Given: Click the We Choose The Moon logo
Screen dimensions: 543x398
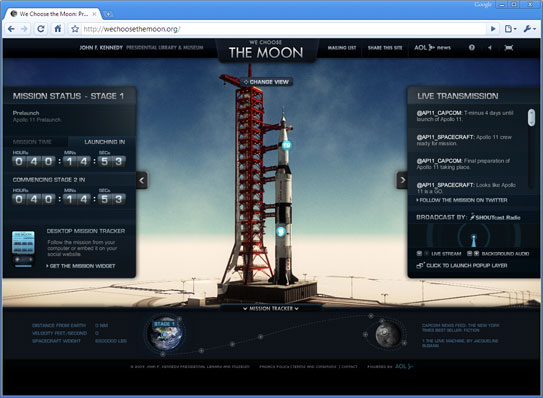Looking at the screenshot, I should pos(266,50).
